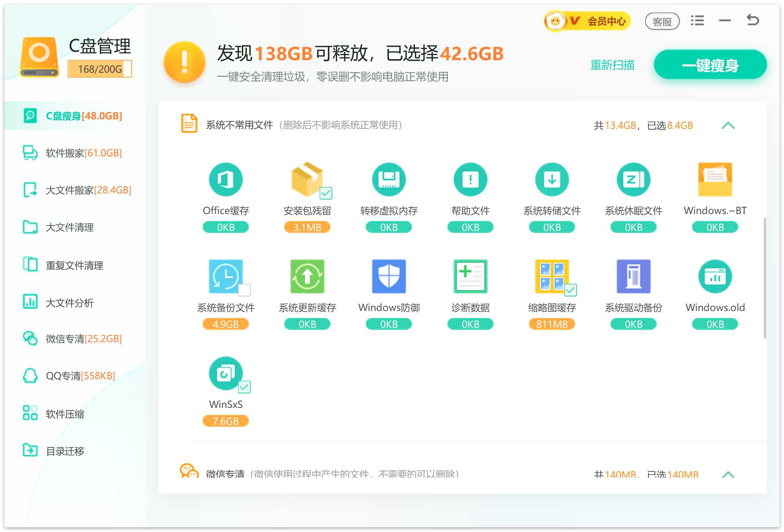Image resolution: width=784 pixels, height=532 pixels.
Task: Click the 缩略图缓存 icon
Action: (552, 276)
